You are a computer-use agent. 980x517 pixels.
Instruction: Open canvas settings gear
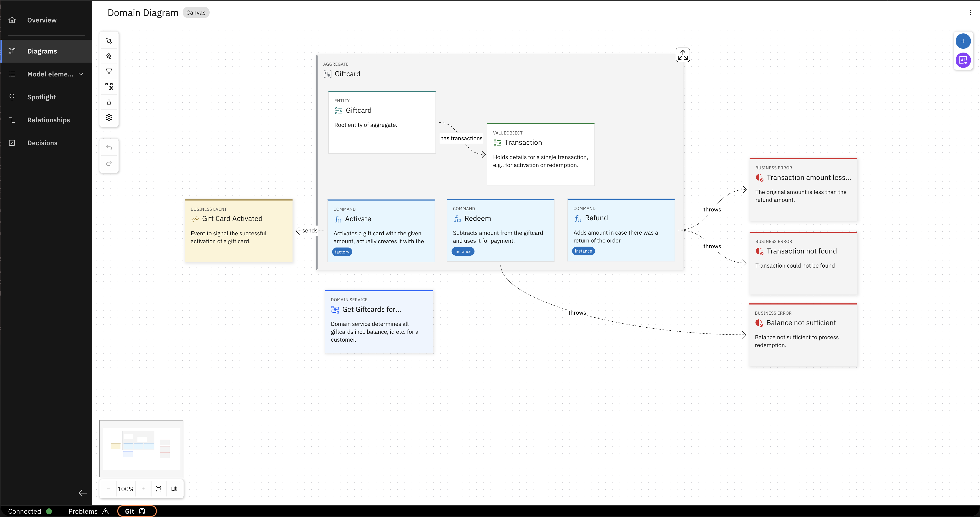pyautogui.click(x=109, y=118)
